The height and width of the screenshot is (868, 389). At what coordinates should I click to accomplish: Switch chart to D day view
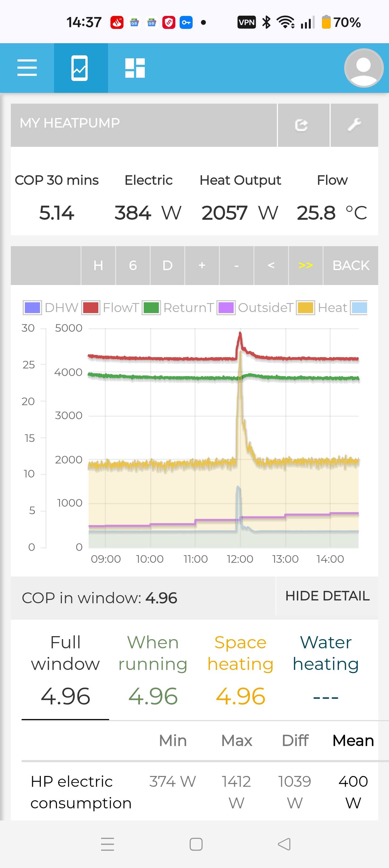(167, 266)
